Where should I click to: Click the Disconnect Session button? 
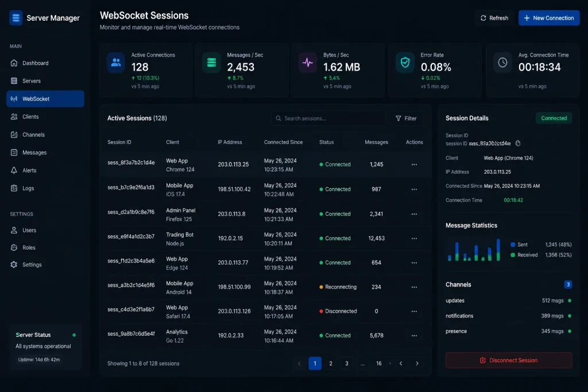pos(509,360)
